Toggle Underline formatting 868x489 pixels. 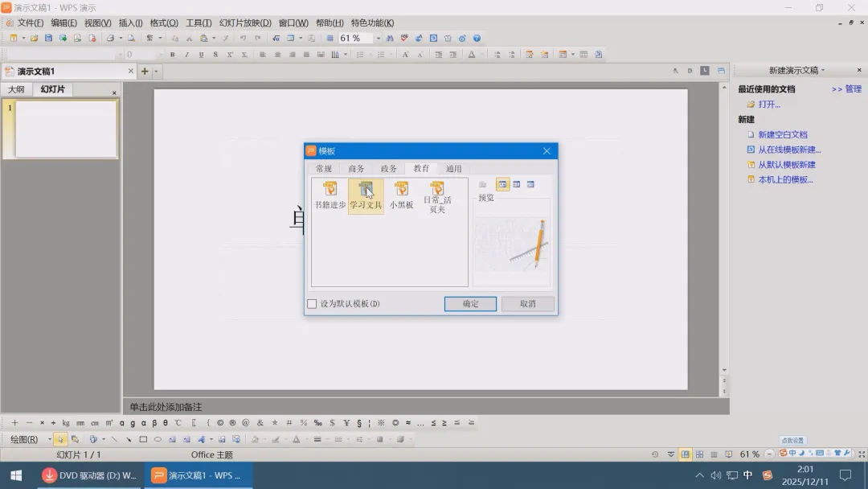(x=201, y=54)
